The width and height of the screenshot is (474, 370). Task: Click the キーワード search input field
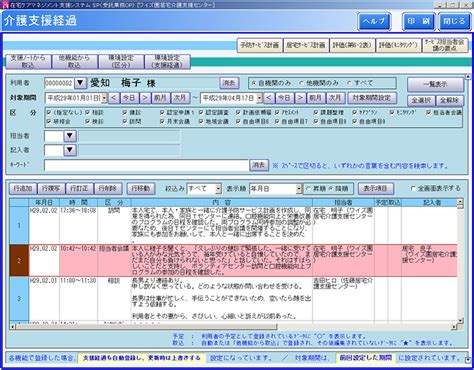coord(147,165)
